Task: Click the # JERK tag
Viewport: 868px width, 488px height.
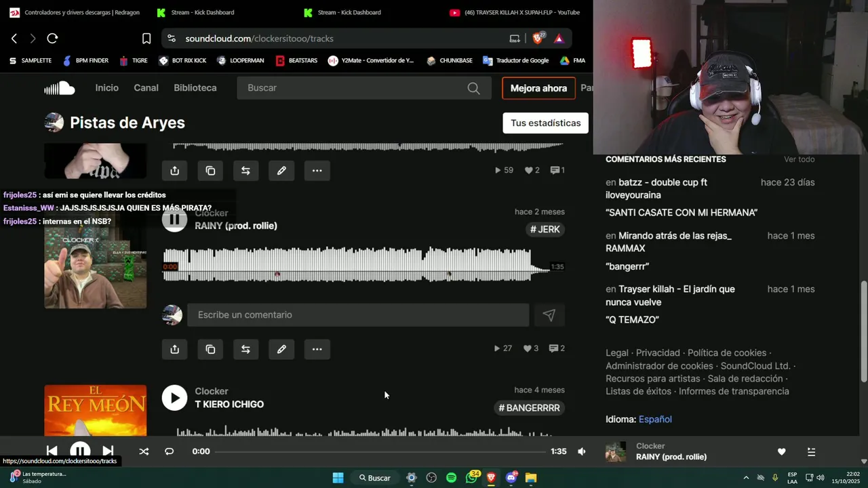Action: pos(545,229)
